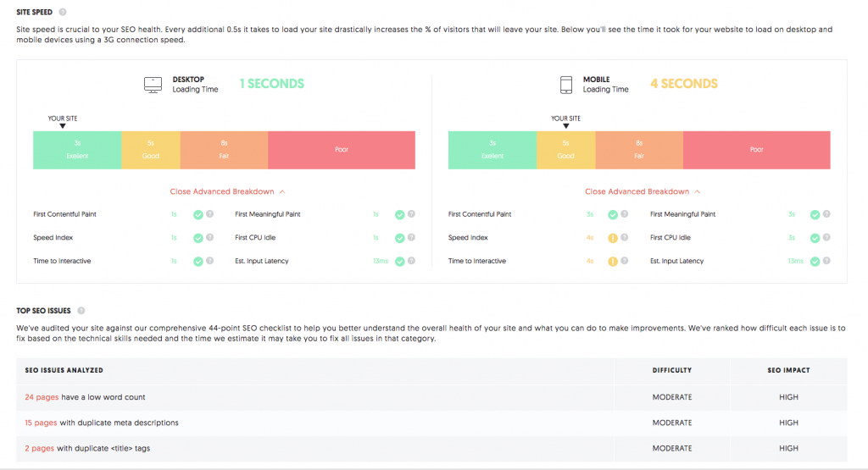Open help for desktop Speed Index
The height and width of the screenshot is (470, 868).
210,237
